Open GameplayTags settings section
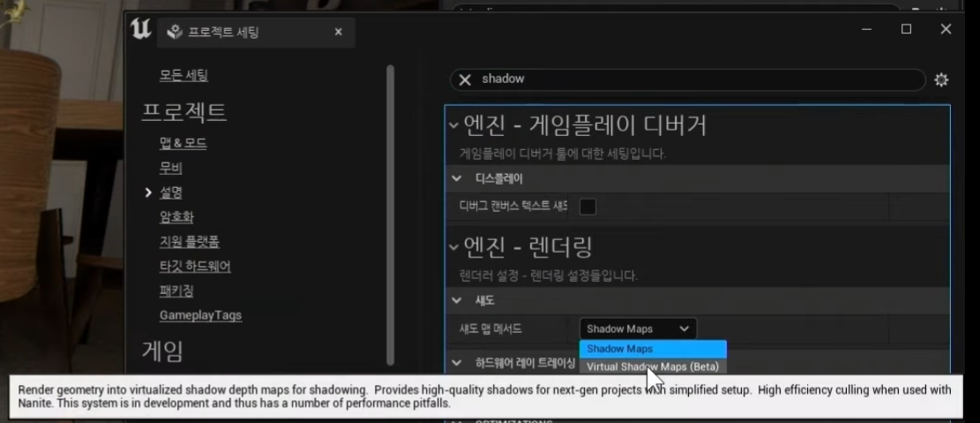Viewport: 980px width, 423px height. tap(200, 315)
